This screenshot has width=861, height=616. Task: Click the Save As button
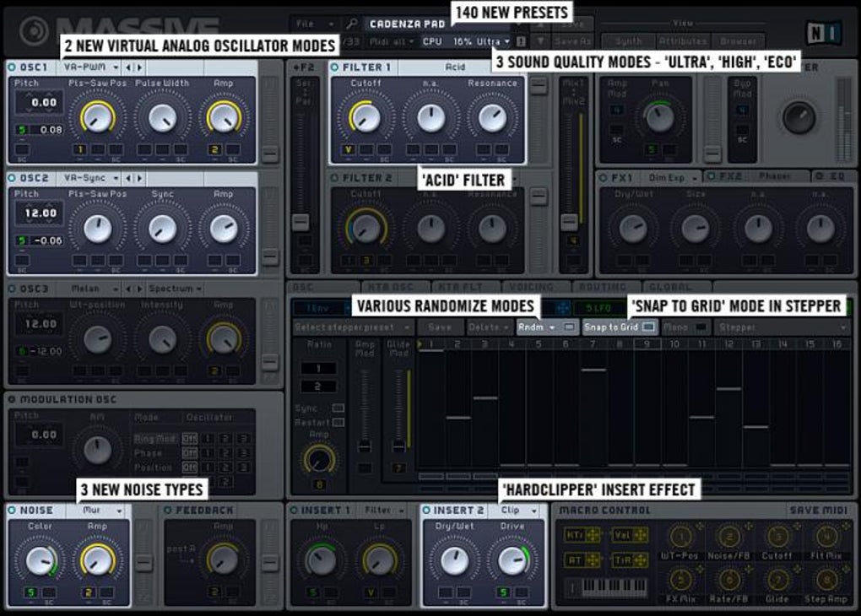point(572,41)
